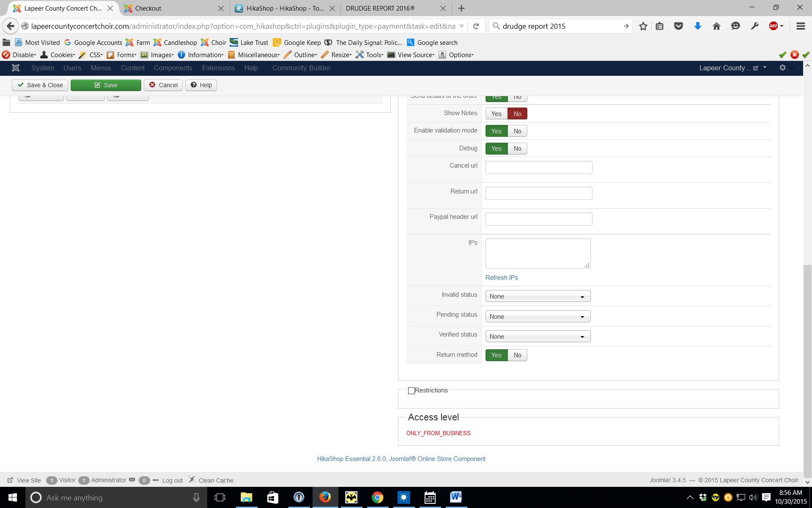This screenshot has height=508, width=812.
Task: Open the Firefox hamburger menu icon
Action: [801, 26]
